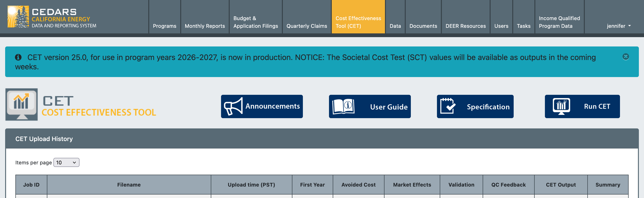Viewport: 644px width, 198px height.
Task: Click the megaphone icon on Announcements
Action: 233,106
